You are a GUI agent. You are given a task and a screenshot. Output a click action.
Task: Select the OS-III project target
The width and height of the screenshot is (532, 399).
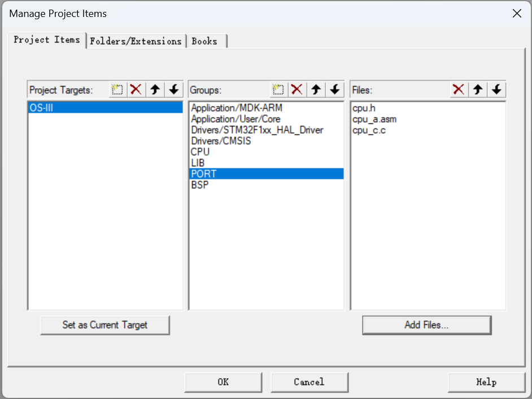[106, 107]
